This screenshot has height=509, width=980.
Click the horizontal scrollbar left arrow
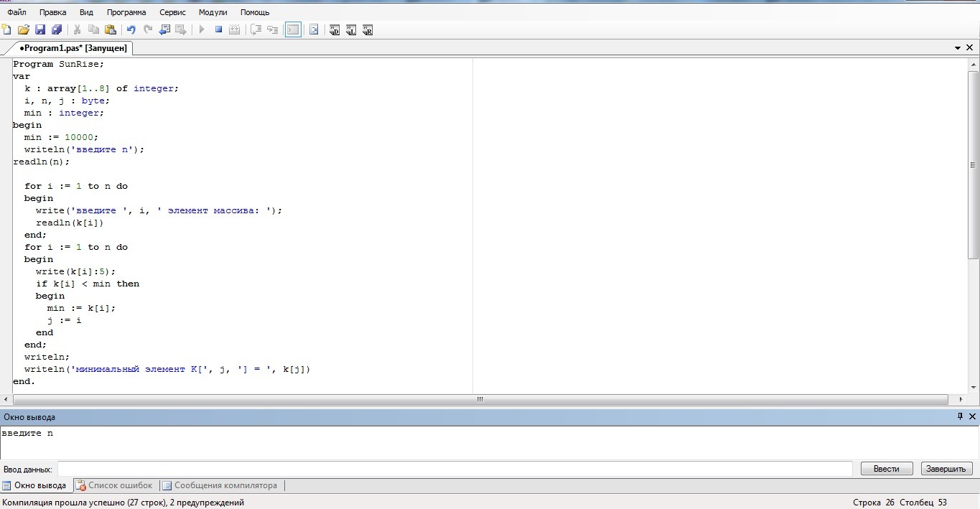[x=6, y=399]
